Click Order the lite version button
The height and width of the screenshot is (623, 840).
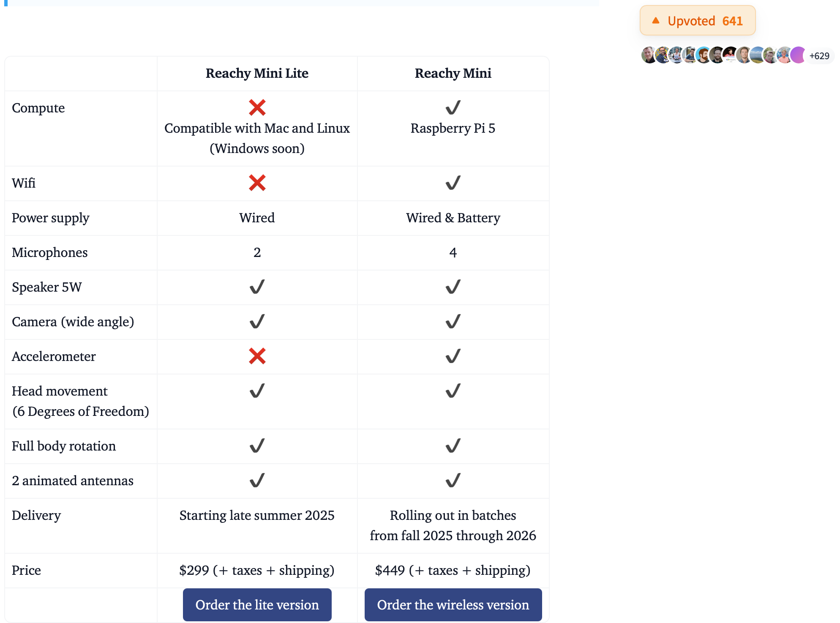coord(257,605)
